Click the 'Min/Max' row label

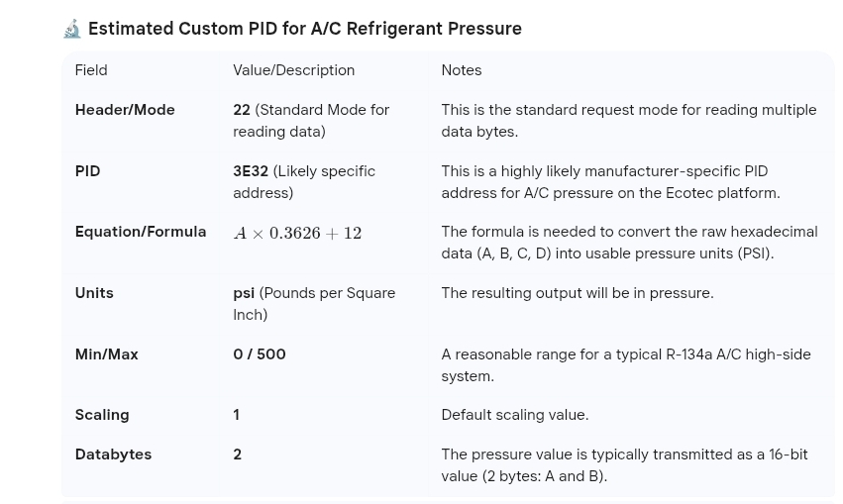click(x=106, y=354)
